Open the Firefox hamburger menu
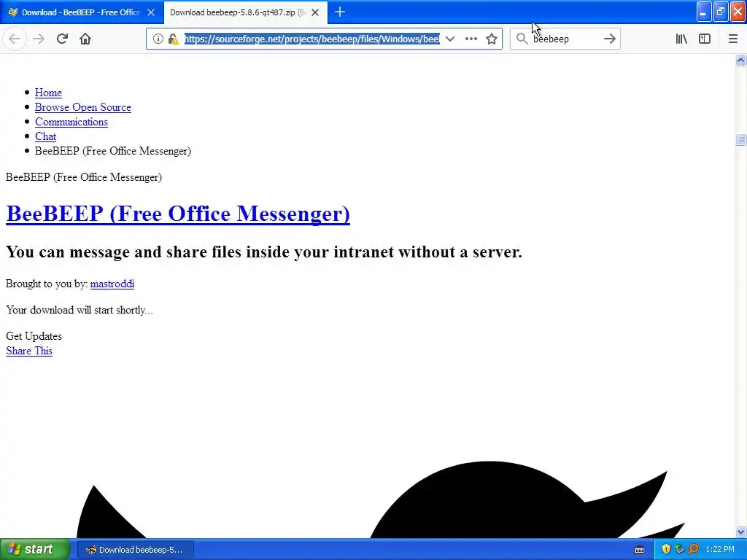747x560 pixels. 732,39
